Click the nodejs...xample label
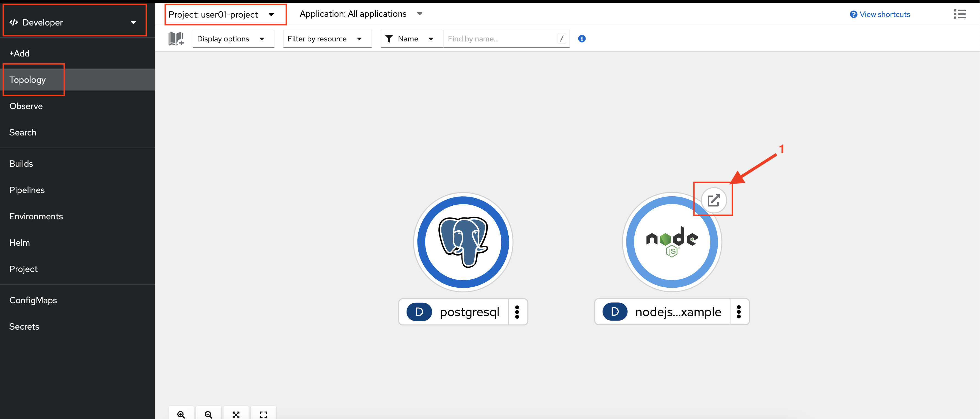 tap(678, 312)
